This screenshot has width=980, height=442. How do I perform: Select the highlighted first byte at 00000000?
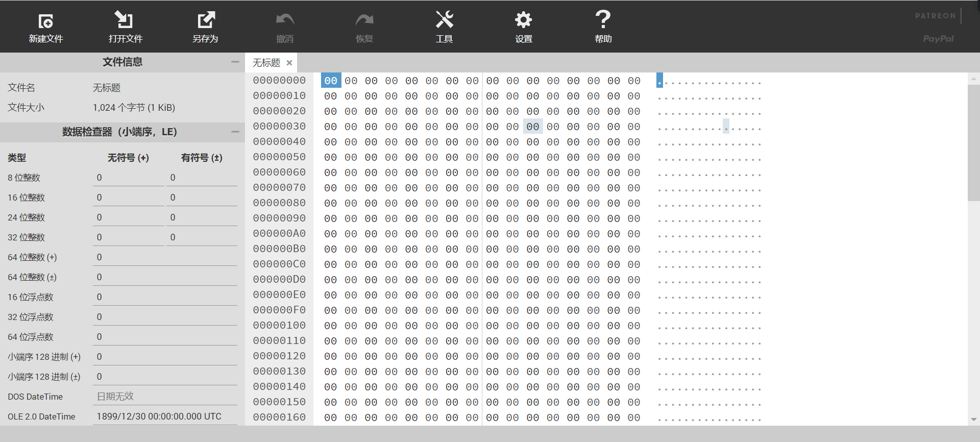tap(331, 81)
